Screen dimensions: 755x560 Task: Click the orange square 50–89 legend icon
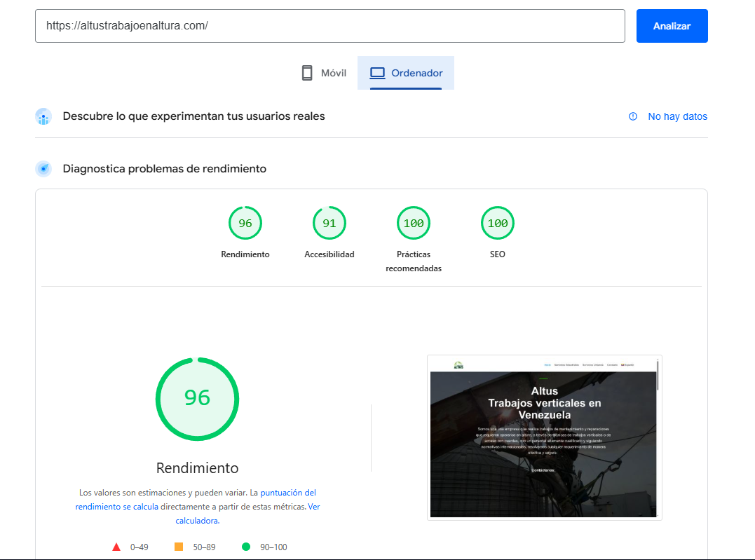coord(179,547)
